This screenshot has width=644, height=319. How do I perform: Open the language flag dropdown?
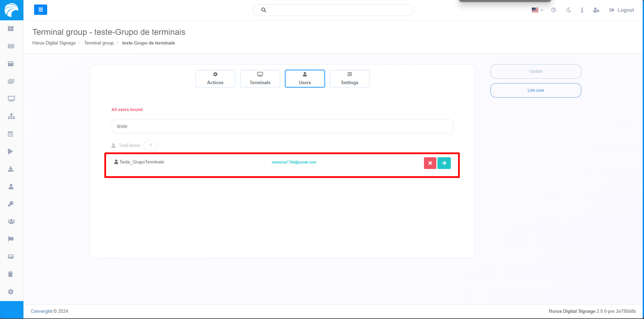537,10
